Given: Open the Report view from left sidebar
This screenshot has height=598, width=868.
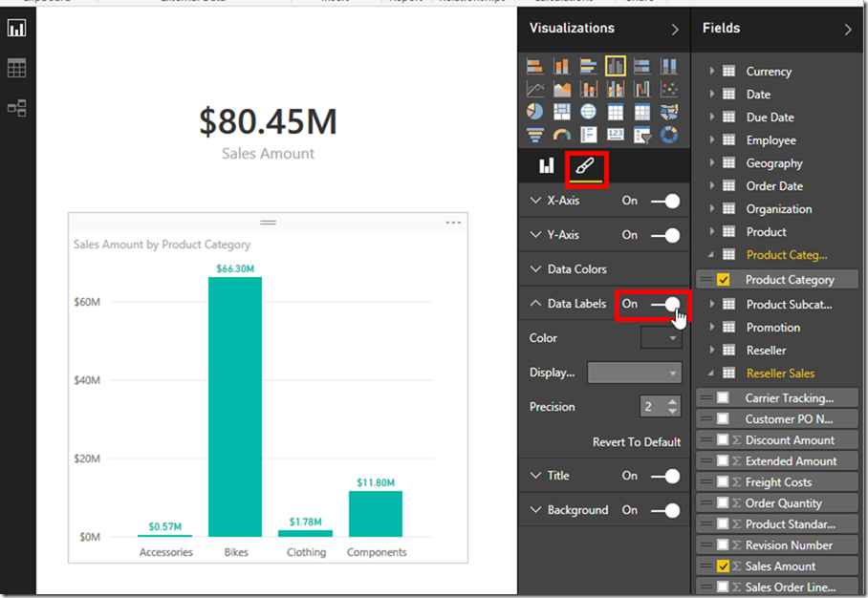Looking at the screenshot, I should [x=16, y=28].
